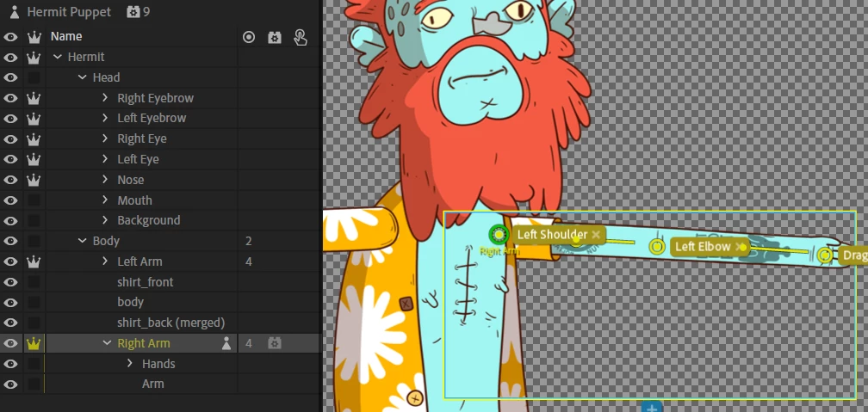This screenshot has height=412, width=868.
Task: Enable independence checkbox for Head group
Action: [x=34, y=77]
